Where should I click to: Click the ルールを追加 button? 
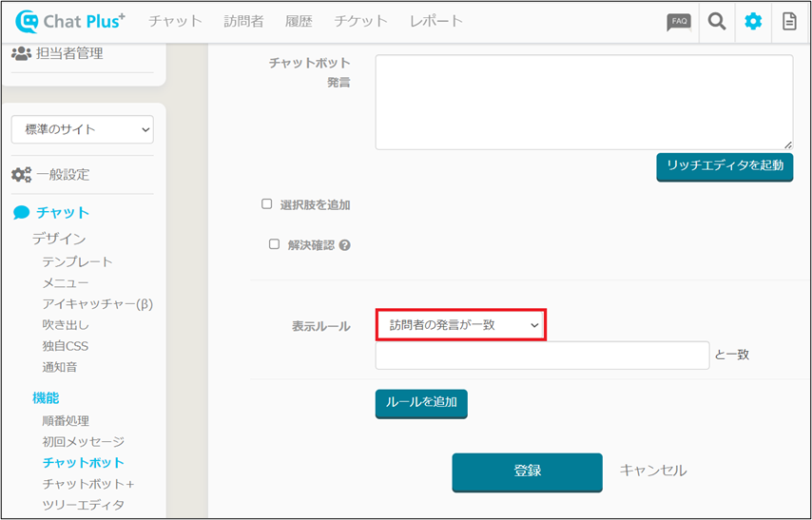click(x=421, y=403)
